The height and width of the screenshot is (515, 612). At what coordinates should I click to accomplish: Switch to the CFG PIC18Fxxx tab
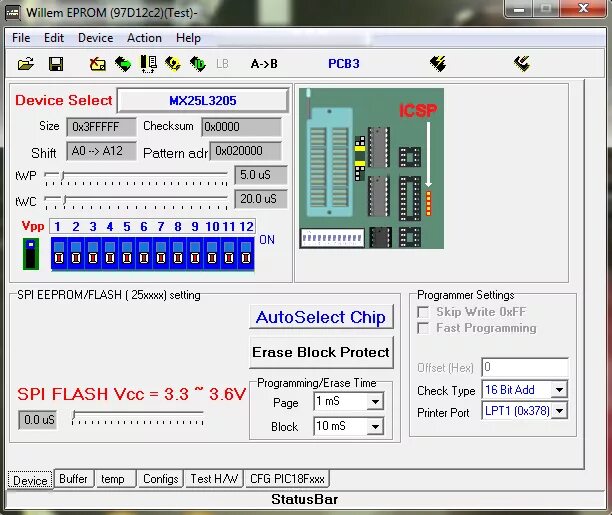click(287, 479)
